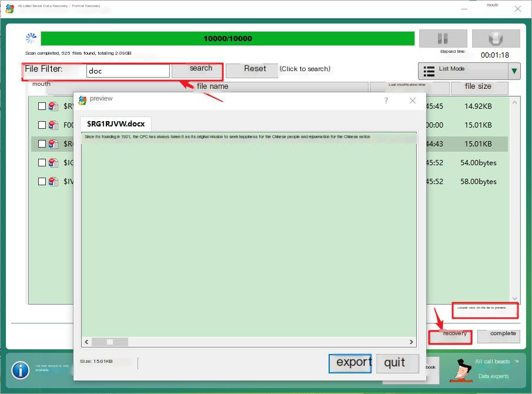Viewport: 532px width, 394px height.
Task: Tick the checkbox for first file row
Action: (x=42, y=106)
